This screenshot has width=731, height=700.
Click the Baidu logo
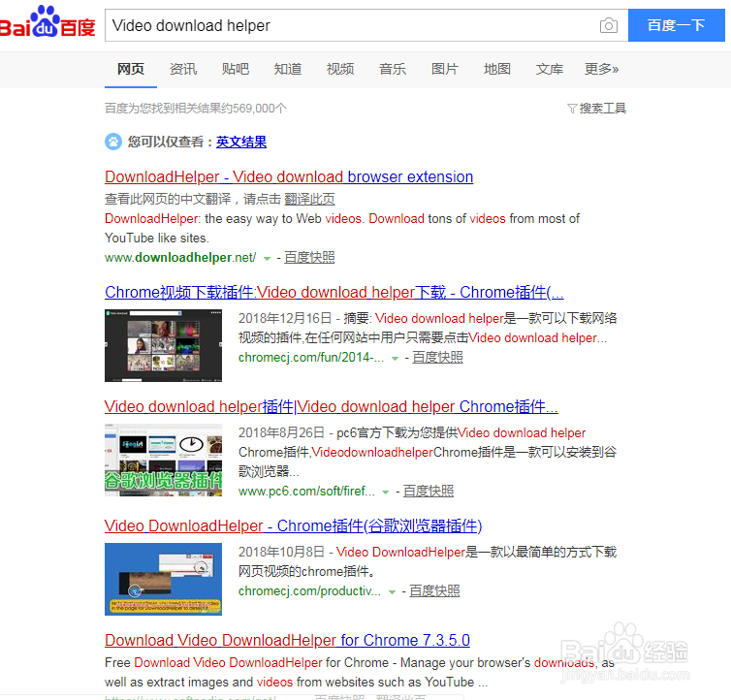[x=48, y=22]
